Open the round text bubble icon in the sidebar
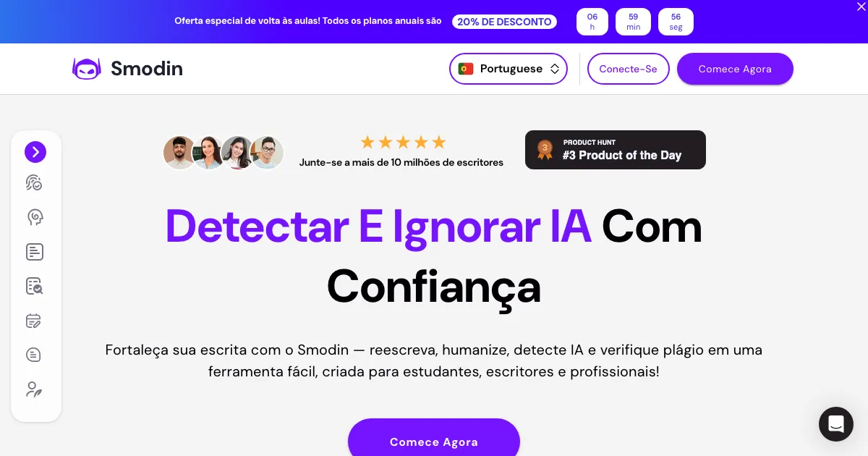 pos(34,355)
